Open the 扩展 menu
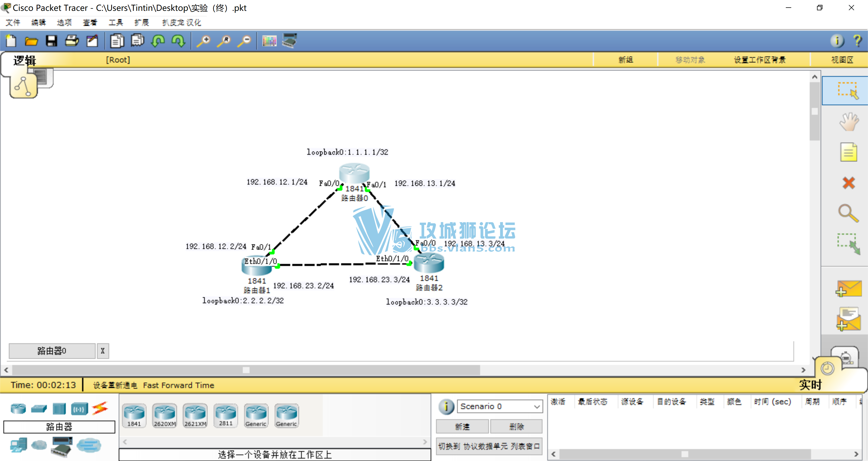 click(x=142, y=23)
